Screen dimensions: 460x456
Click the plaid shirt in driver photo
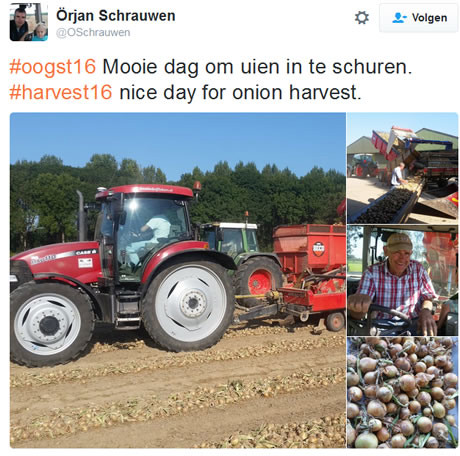pos(397,287)
